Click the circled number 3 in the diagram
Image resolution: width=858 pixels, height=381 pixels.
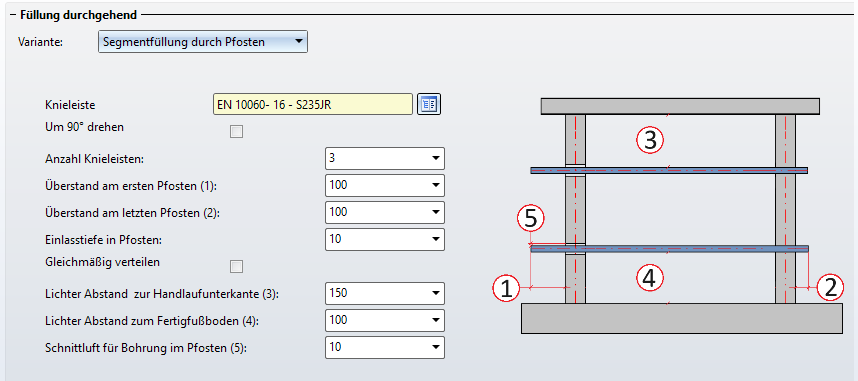tap(650, 141)
